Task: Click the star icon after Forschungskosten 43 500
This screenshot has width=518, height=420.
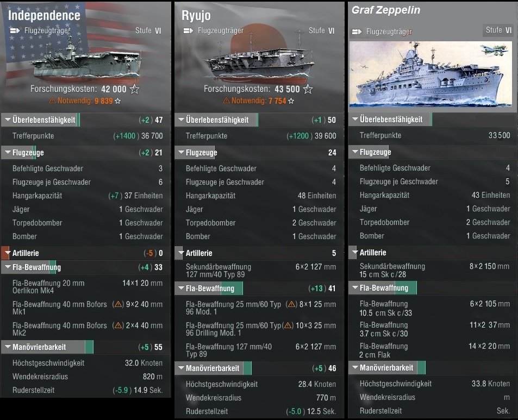Action: point(308,89)
